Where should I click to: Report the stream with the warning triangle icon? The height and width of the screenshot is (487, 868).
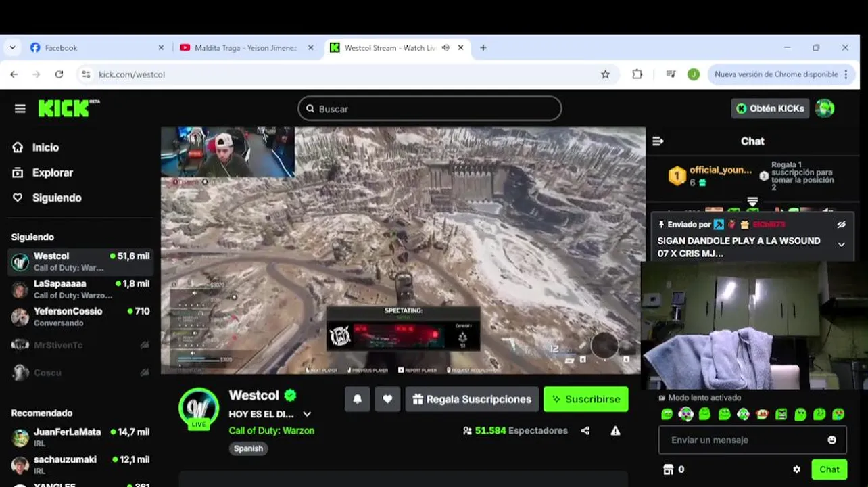[615, 431]
